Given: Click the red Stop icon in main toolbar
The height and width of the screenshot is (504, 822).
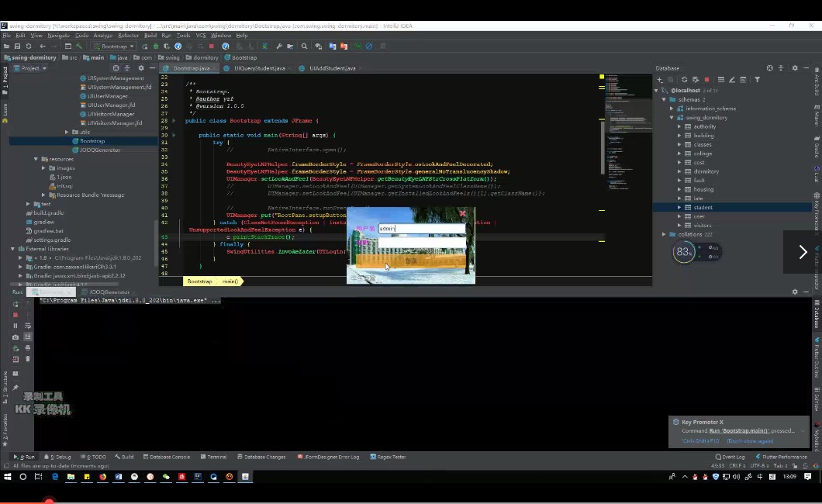Looking at the screenshot, I should [x=211, y=46].
